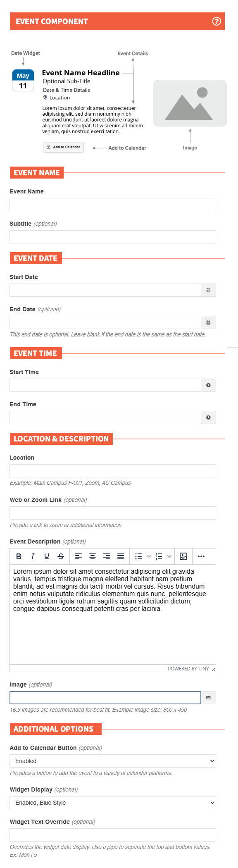Toggle bold formatting in the editor

19,556
